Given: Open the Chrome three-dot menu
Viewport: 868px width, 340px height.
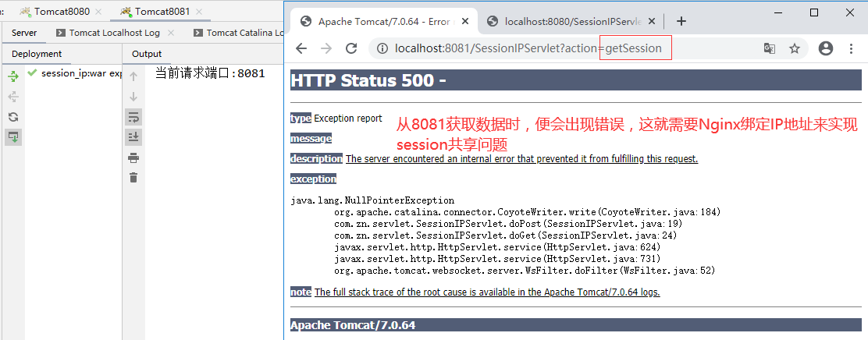Looking at the screenshot, I should coord(852,48).
